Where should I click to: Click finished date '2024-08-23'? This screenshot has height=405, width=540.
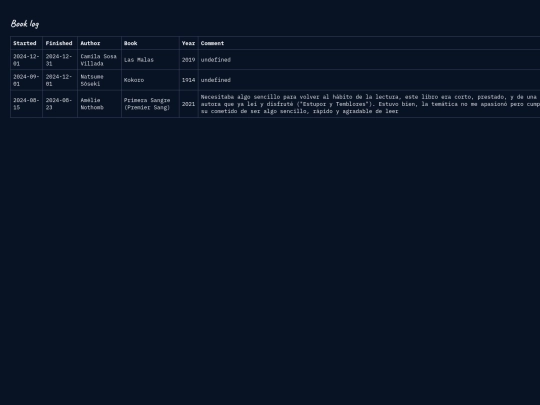[59, 104]
